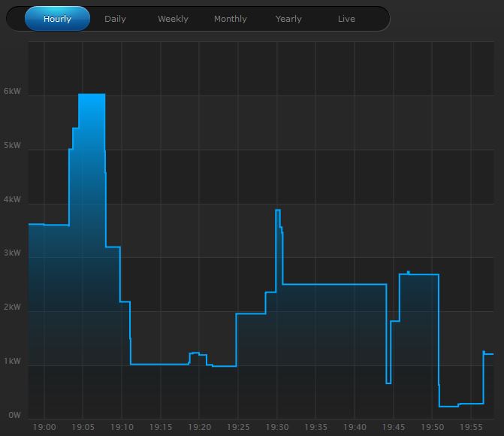Click the 19:25 time label
This screenshot has height=436, width=504.
pos(238,427)
